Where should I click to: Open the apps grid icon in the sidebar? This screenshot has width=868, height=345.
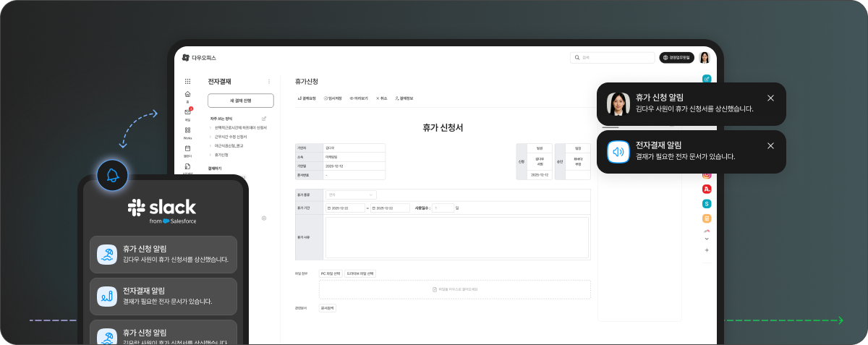point(188,81)
